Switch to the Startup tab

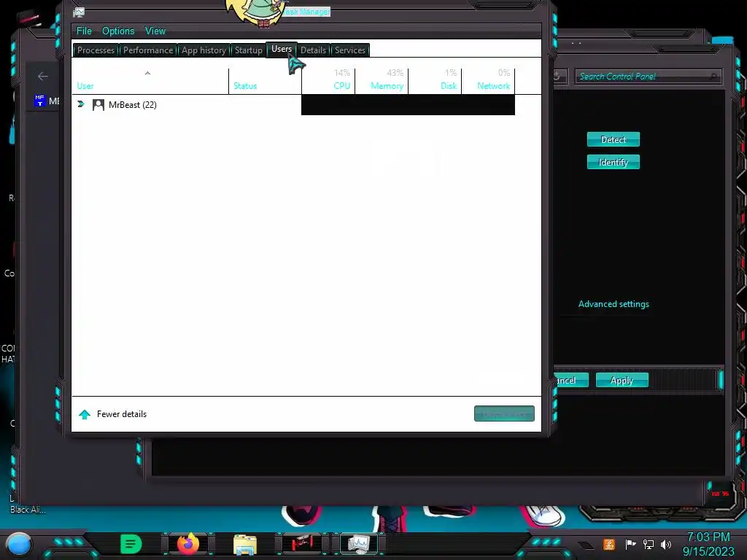click(x=248, y=50)
